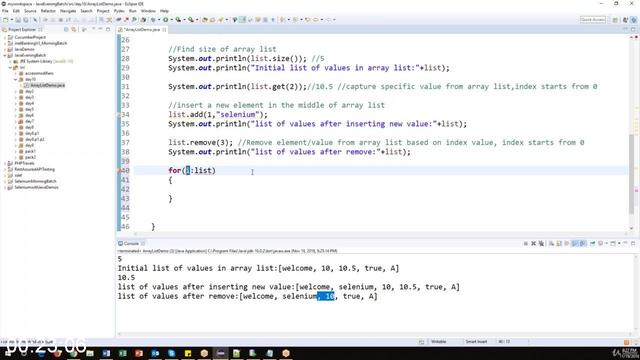
Task: Toggle Show Console on Standard Error change
Action: (583, 244)
